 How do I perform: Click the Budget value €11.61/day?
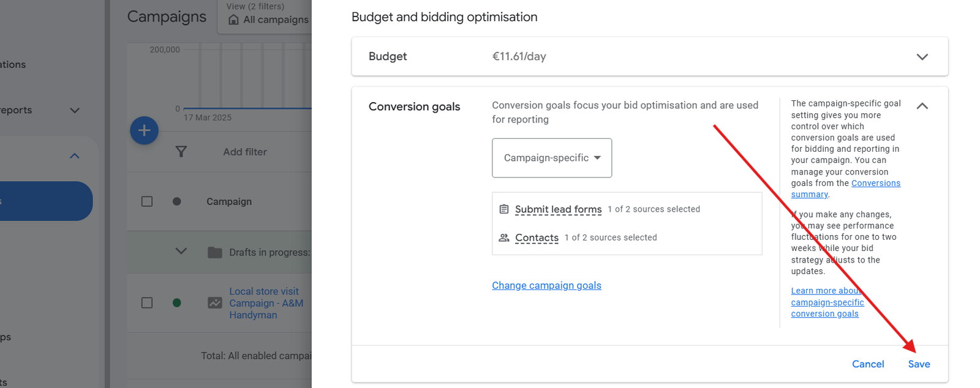tap(519, 56)
